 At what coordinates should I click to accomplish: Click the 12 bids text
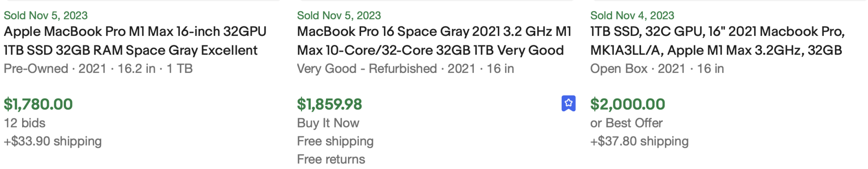click(25, 123)
